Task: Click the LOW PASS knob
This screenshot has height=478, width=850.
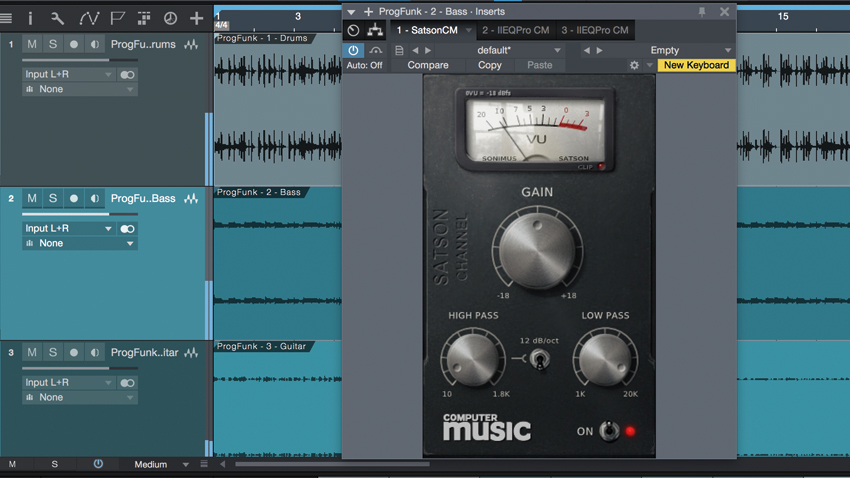Action: pyautogui.click(x=605, y=359)
